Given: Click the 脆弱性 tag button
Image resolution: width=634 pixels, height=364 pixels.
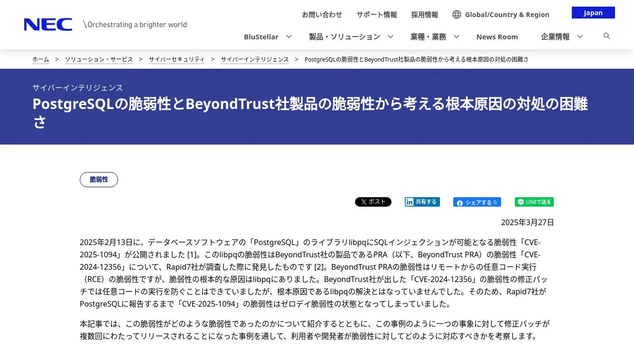Looking at the screenshot, I should 99,180.
